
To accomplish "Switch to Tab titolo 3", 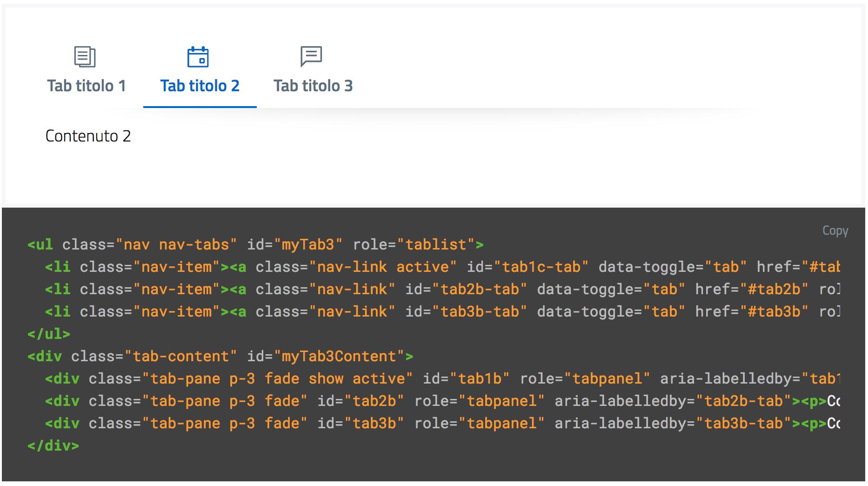I will (313, 85).
